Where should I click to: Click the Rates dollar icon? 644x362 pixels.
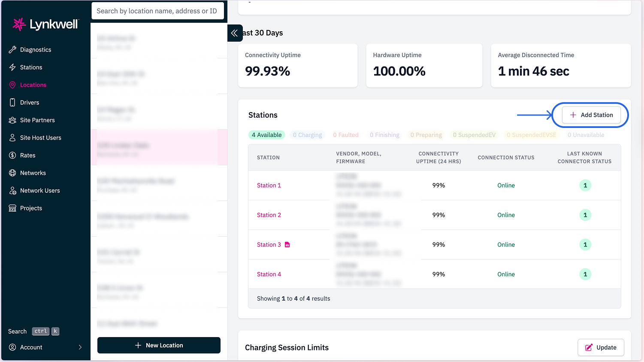(x=12, y=155)
